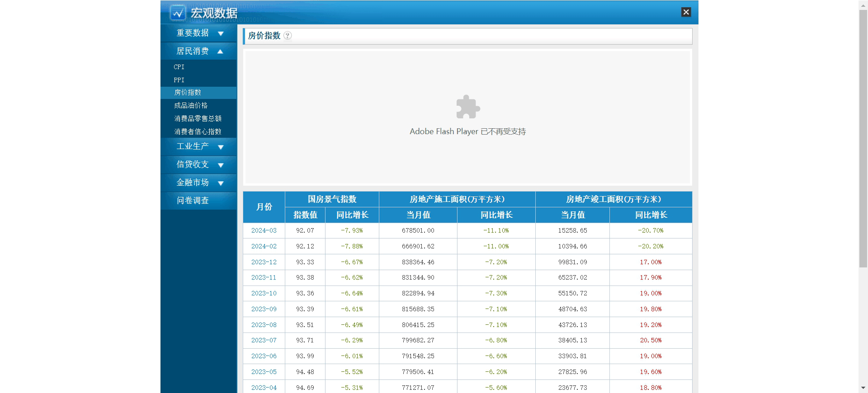Screen dimensions: 868x393
Task: Open the 重要数据 menu heading
Action: (x=193, y=33)
